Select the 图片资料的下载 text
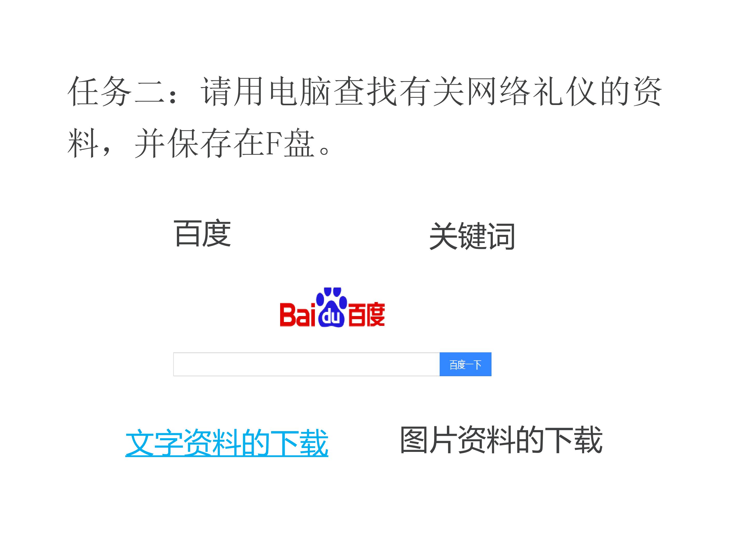 click(501, 439)
